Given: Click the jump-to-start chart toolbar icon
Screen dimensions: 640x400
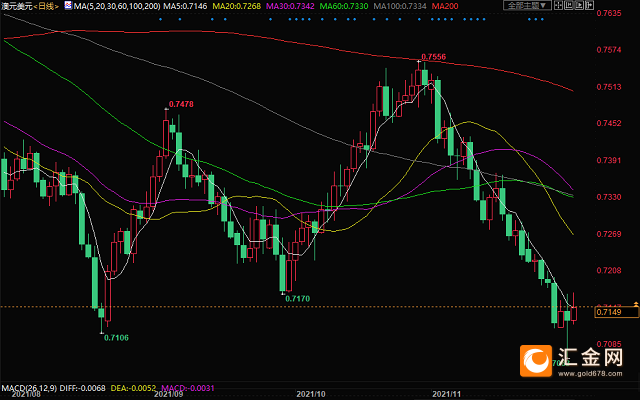Looking at the screenshot, I should pos(569,5).
